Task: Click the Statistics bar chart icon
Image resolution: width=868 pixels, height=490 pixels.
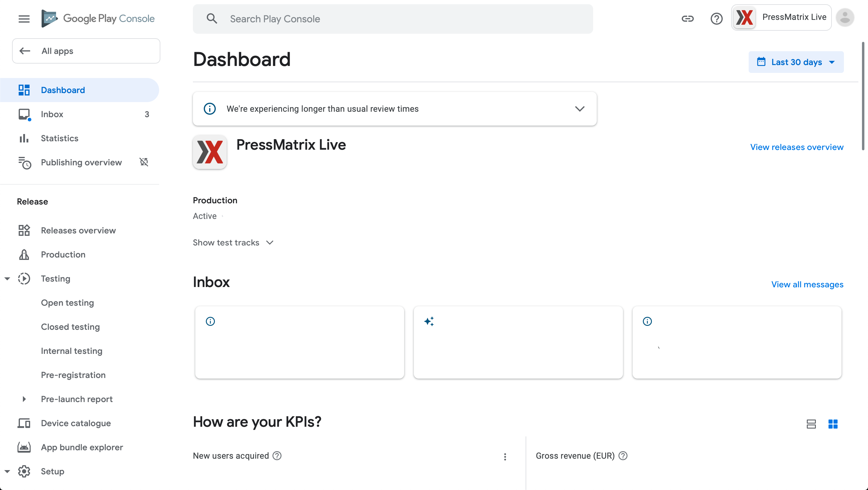Action: click(24, 138)
